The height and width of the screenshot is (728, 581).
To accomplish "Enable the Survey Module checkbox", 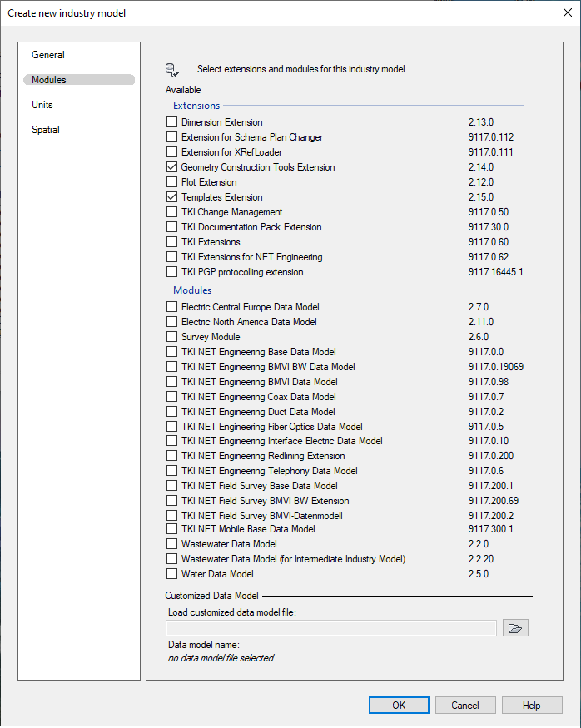I will click(x=171, y=337).
